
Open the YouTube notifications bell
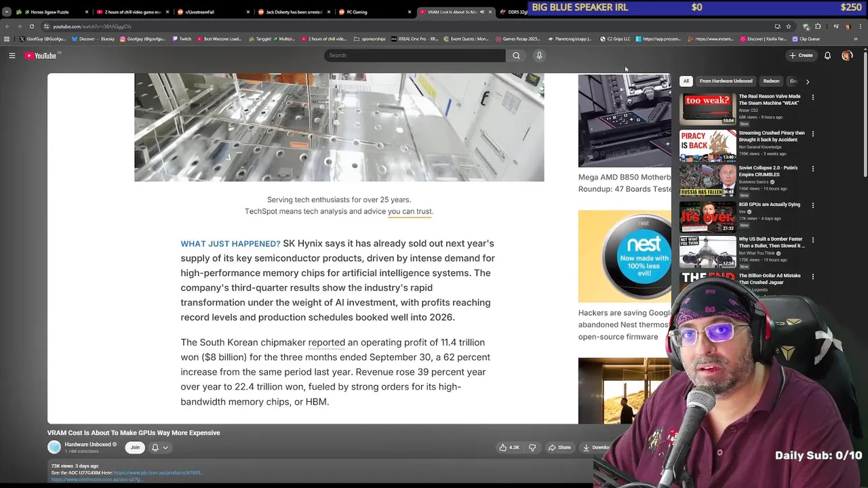[x=827, y=56]
